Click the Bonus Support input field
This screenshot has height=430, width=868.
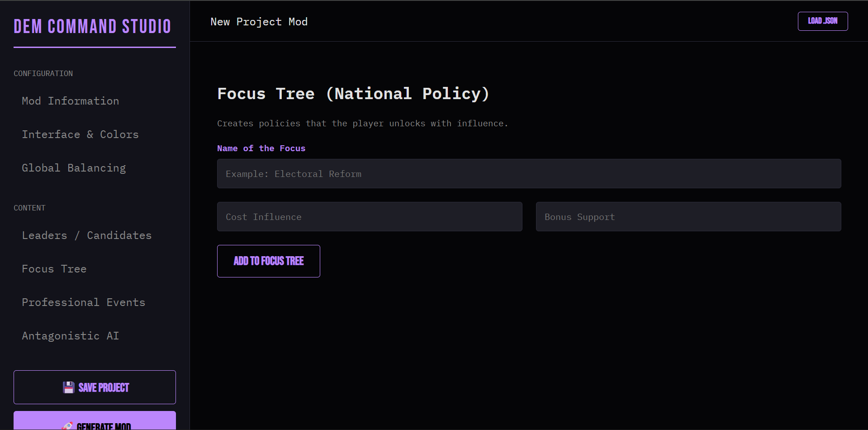click(x=688, y=217)
